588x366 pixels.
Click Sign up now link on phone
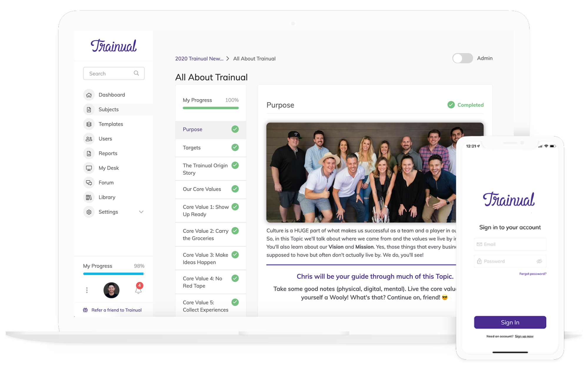click(524, 336)
